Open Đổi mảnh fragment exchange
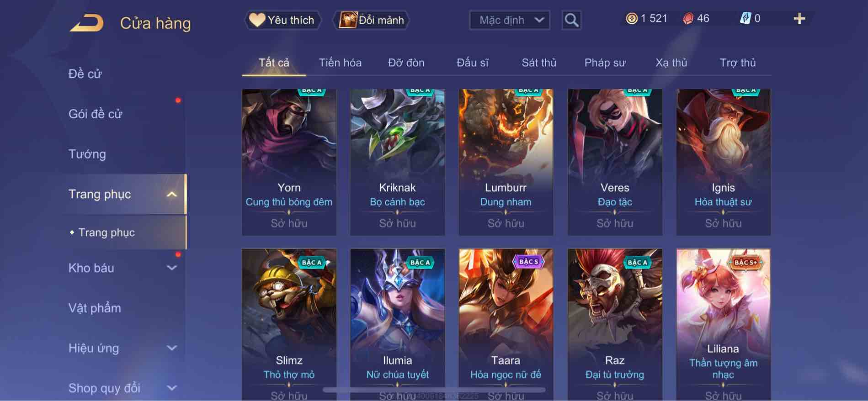 [371, 20]
